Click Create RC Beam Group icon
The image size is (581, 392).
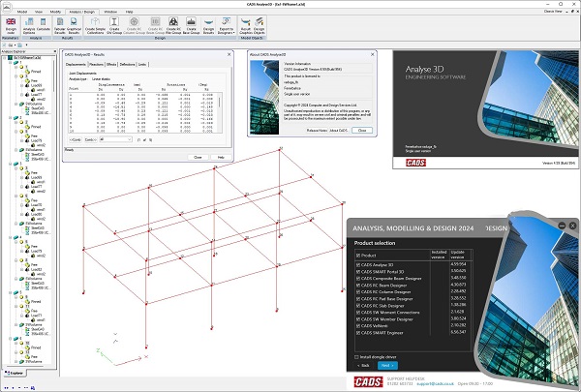coord(155,22)
